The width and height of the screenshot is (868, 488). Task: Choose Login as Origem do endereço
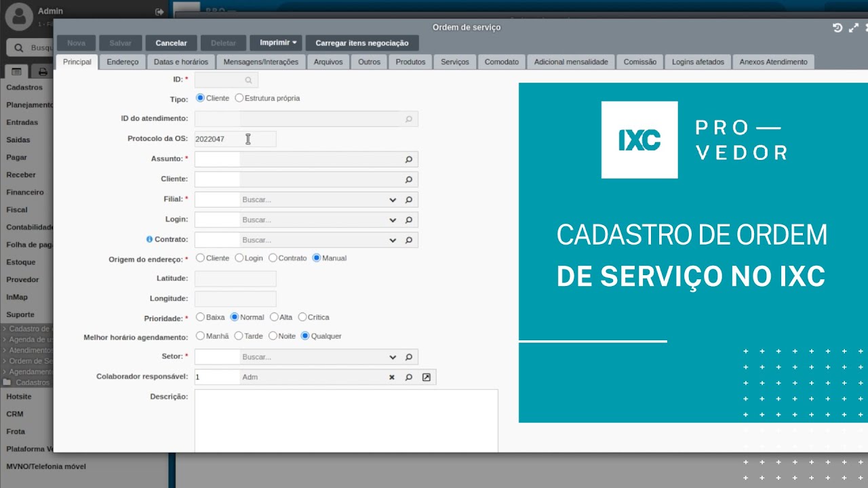pos(239,258)
